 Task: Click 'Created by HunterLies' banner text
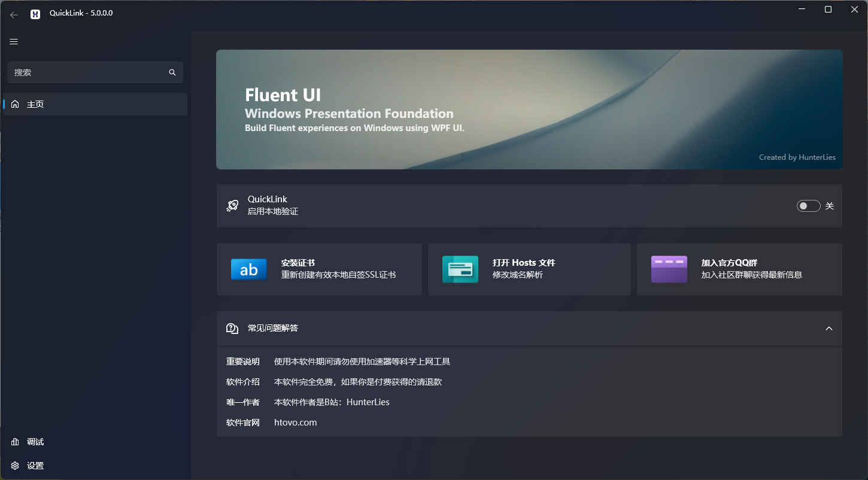coord(797,157)
